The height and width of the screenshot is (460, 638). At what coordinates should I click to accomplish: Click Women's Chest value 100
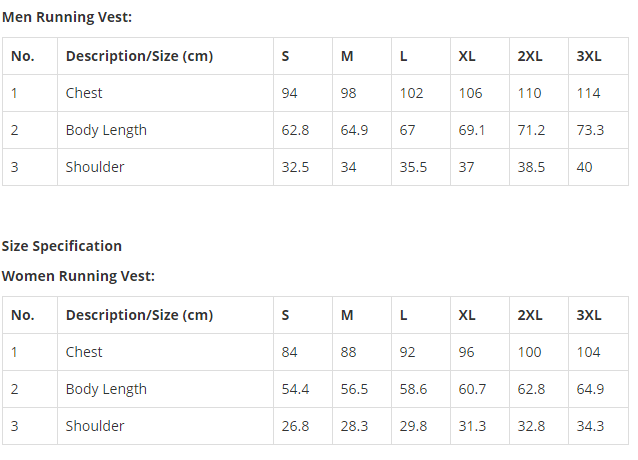coord(529,352)
